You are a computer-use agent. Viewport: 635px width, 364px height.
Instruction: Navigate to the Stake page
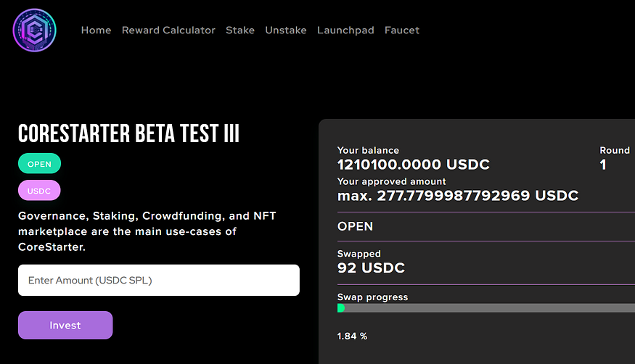(240, 30)
